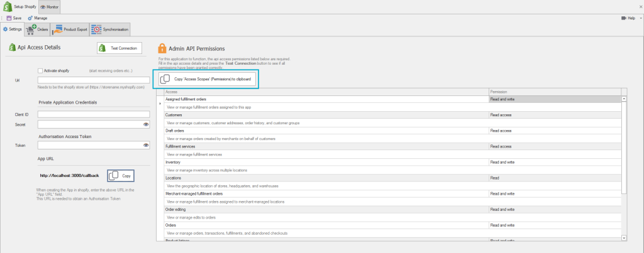Copy the App URL callback
Viewport: 644px width, 253px height.
tap(121, 176)
